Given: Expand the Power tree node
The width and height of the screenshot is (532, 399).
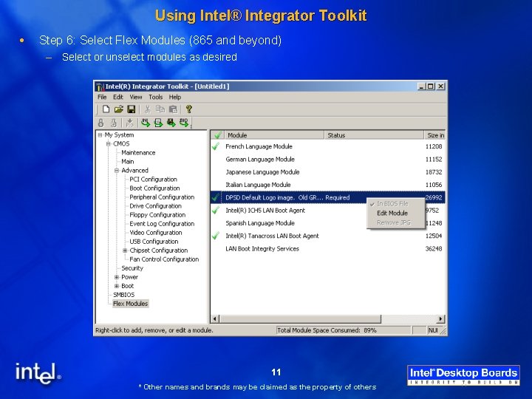Looking at the screenshot, I should coord(117,277).
